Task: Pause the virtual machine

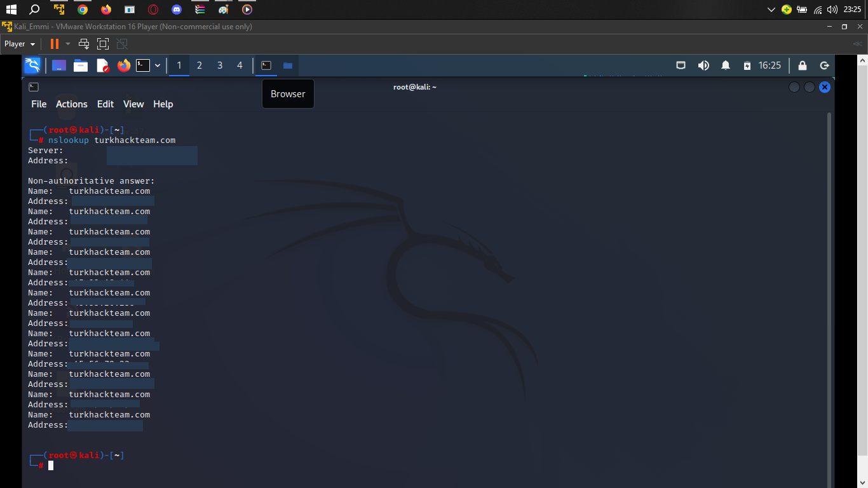Action: point(54,44)
